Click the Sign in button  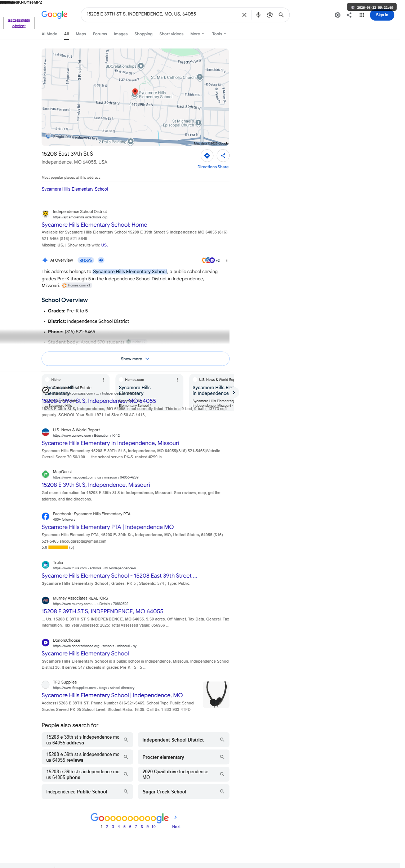tap(382, 15)
